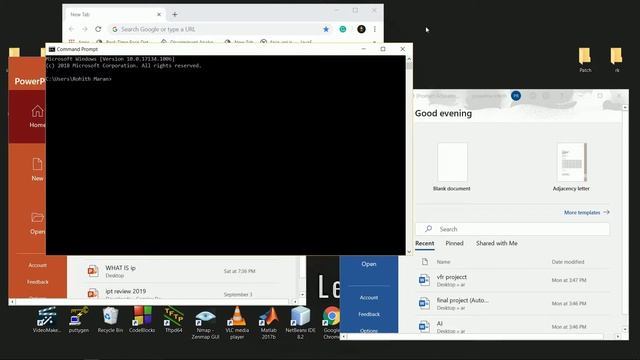Click Chrome profile avatar icon
Viewport: 640px width, 360px height.
click(361, 29)
